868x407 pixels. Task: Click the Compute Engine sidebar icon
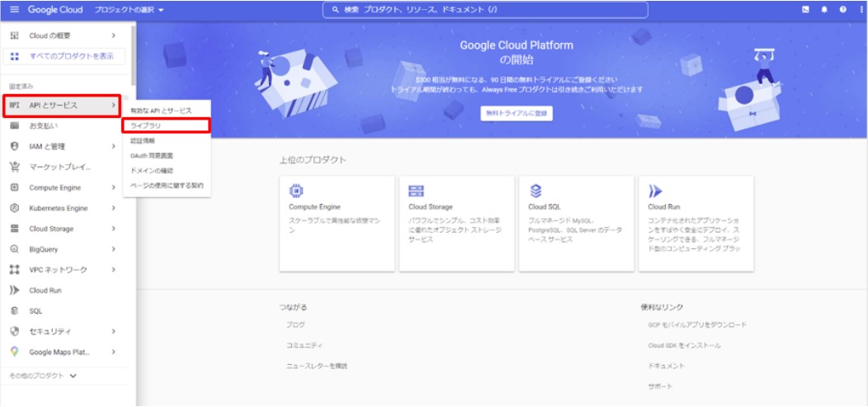(x=15, y=187)
